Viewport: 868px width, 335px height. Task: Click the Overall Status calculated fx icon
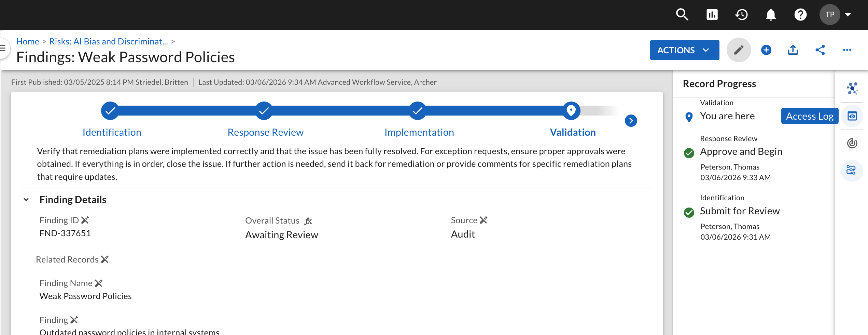click(308, 221)
